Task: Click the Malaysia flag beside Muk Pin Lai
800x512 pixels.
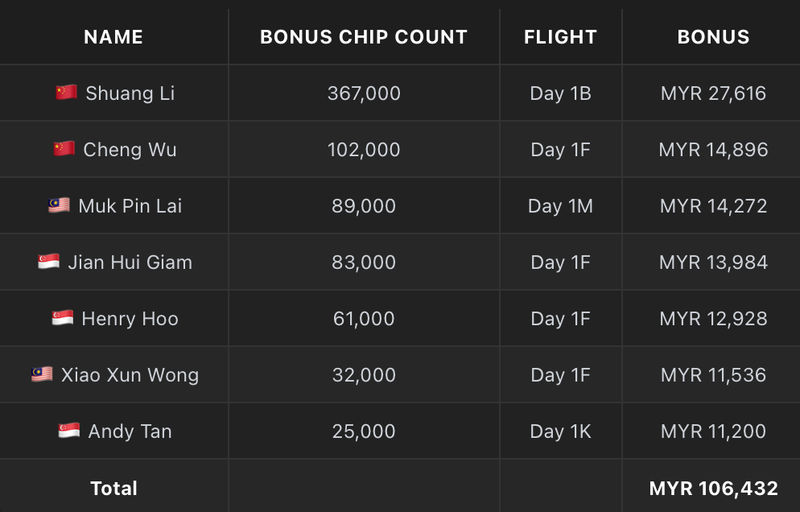Action: [x=59, y=205]
